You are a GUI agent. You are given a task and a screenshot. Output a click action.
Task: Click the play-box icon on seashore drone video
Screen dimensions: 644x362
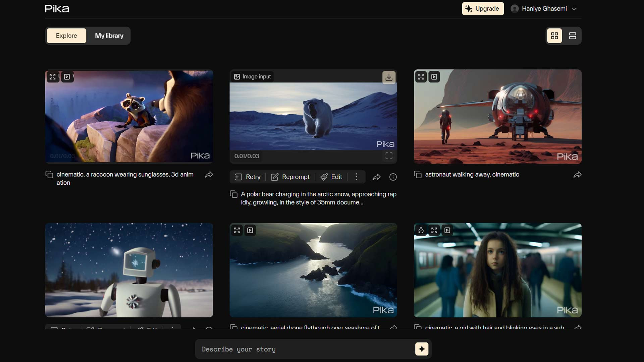(250, 230)
